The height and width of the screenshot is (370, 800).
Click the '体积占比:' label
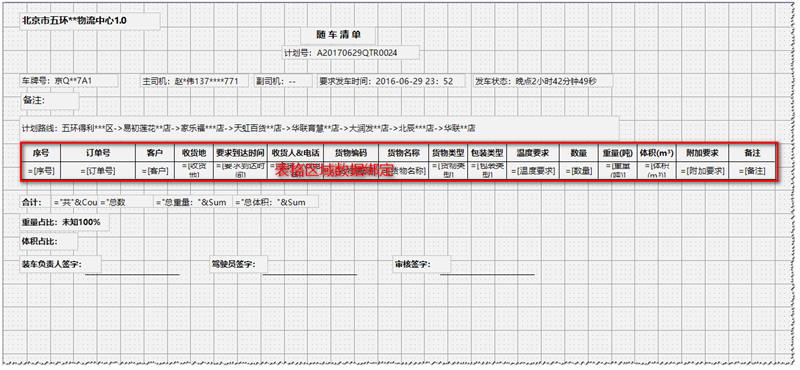tap(48, 241)
